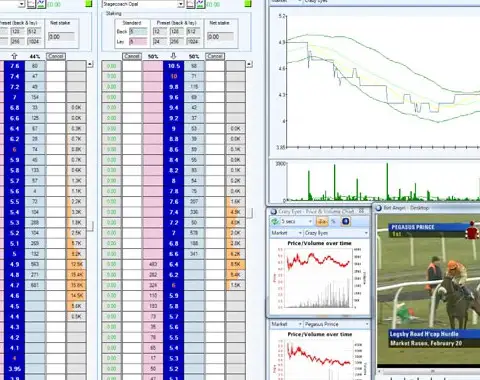The height and width of the screenshot is (380, 480).
Task: Click the Crazy Eyes Price & Volume Chart window icon
Action: point(274,212)
